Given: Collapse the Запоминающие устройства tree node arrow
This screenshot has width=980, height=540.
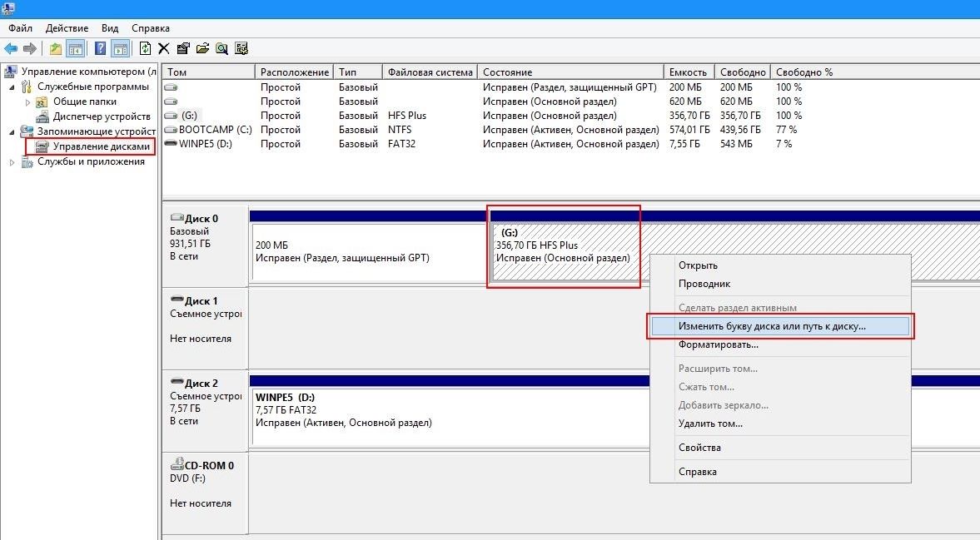Looking at the screenshot, I should pyautogui.click(x=12, y=131).
